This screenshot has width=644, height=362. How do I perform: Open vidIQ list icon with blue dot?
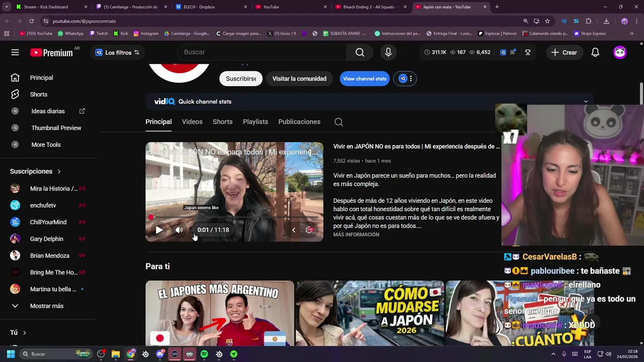[513, 52]
